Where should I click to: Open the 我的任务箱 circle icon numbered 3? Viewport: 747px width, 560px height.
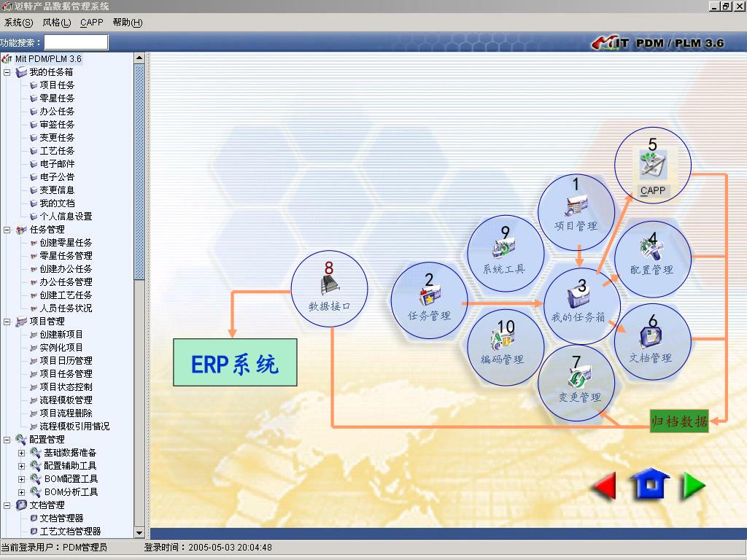581,306
